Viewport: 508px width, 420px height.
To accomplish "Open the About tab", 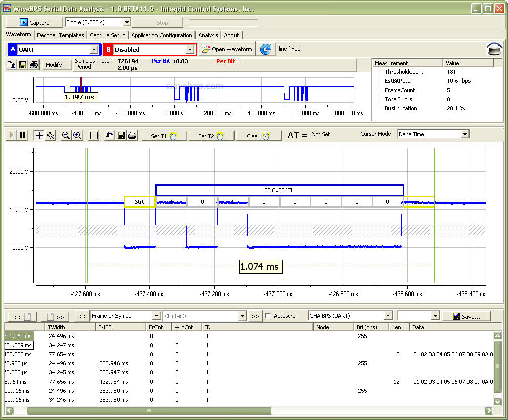I will [231, 35].
